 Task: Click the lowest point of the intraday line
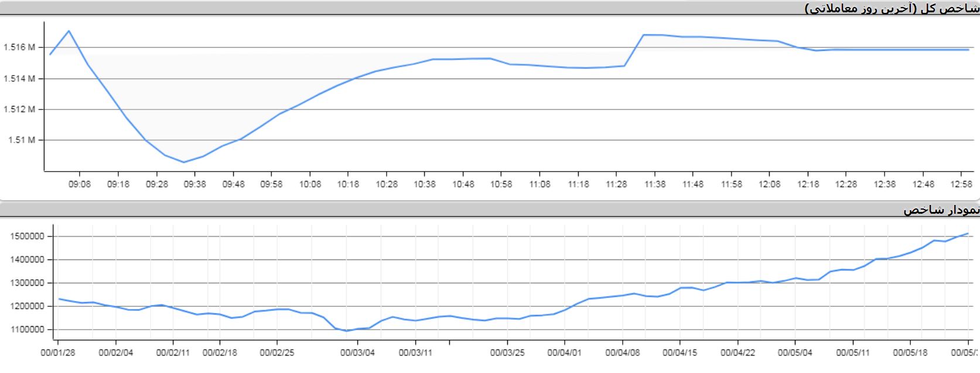tap(183, 162)
